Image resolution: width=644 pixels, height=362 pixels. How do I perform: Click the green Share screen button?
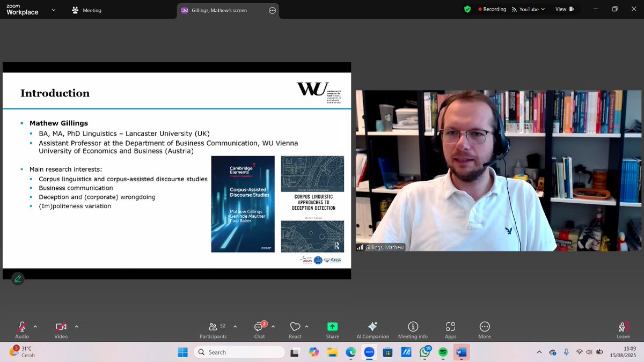[x=332, y=330]
